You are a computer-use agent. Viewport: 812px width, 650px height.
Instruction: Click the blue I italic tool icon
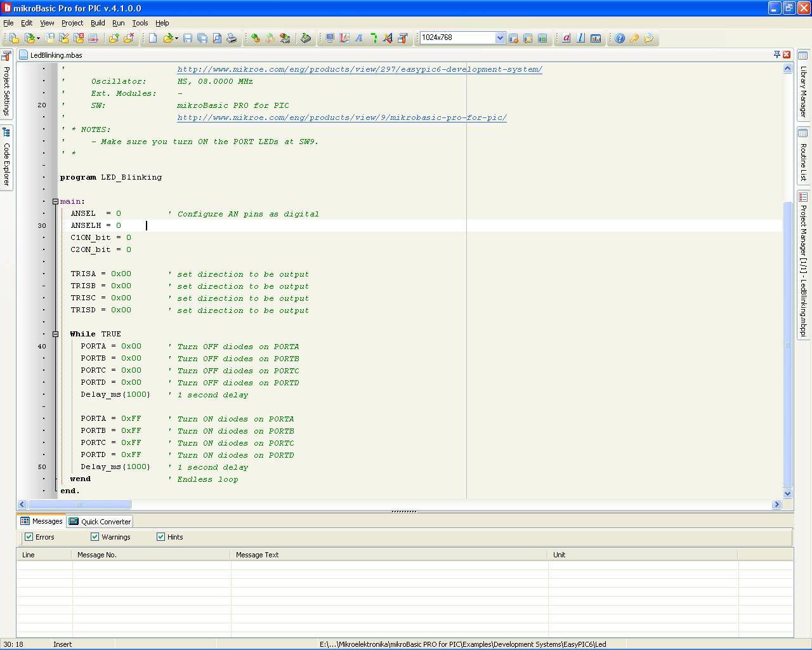[581, 38]
